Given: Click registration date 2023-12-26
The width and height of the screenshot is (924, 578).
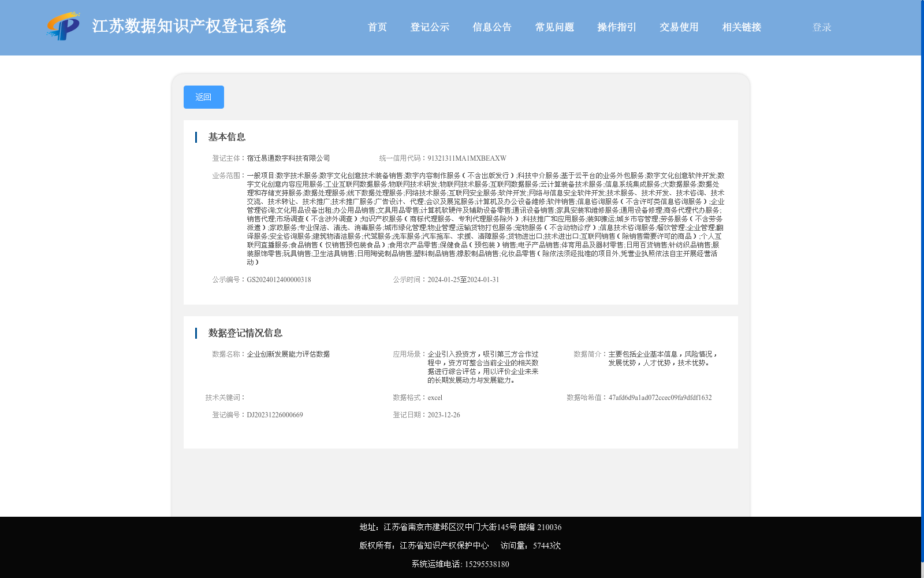Looking at the screenshot, I should tap(444, 415).
